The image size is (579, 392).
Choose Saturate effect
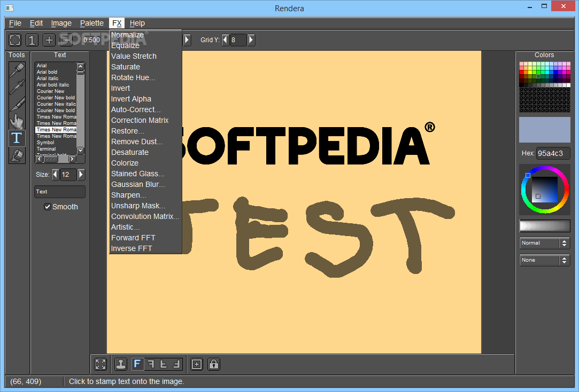(x=145, y=67)
